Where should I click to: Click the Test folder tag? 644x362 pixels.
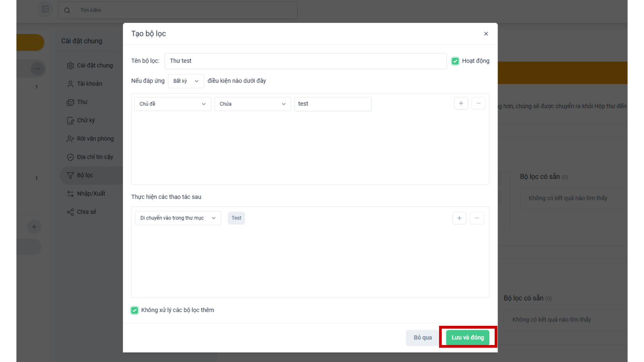pos(236,218)
